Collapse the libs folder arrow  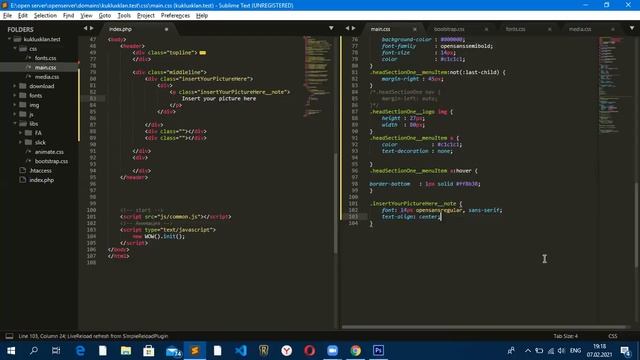(x=15, y=124)
